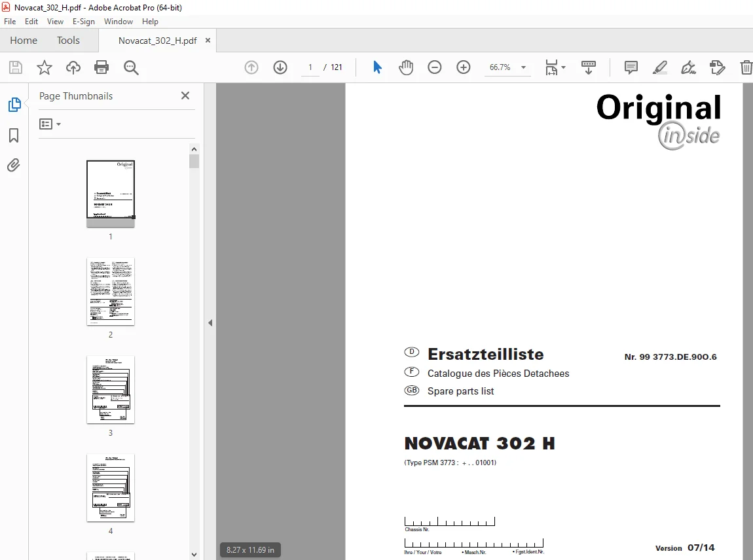Image resolution: width=753 pixels, height=560 pixels.
Task: Click the Spare parts list text
Action: 460,391
